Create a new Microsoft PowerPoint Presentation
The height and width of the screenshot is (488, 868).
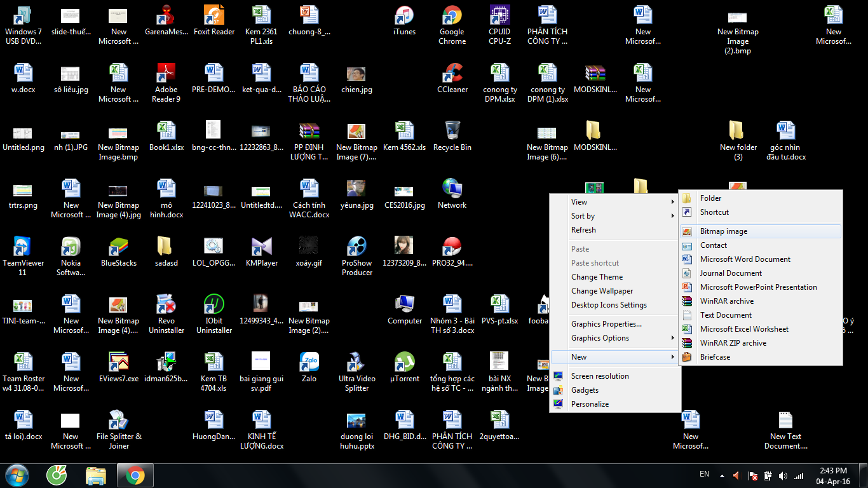coord(761,287)
